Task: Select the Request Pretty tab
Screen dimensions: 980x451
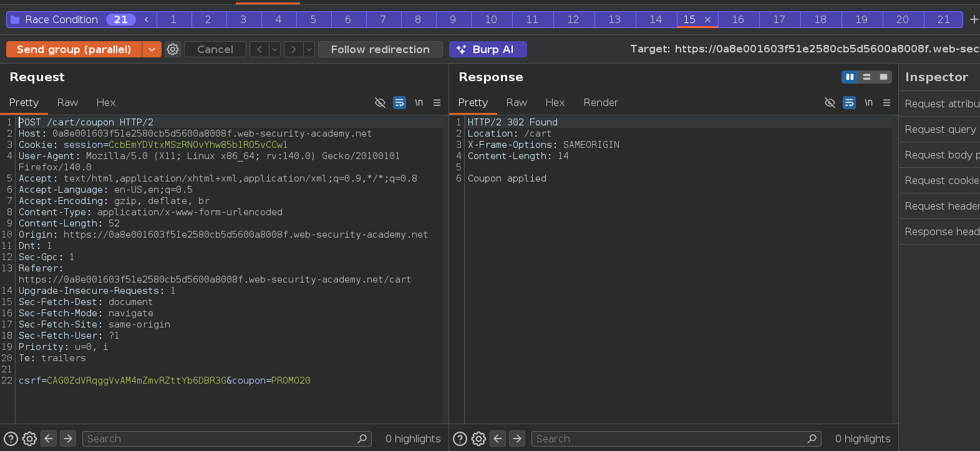Action: (24, 102)
